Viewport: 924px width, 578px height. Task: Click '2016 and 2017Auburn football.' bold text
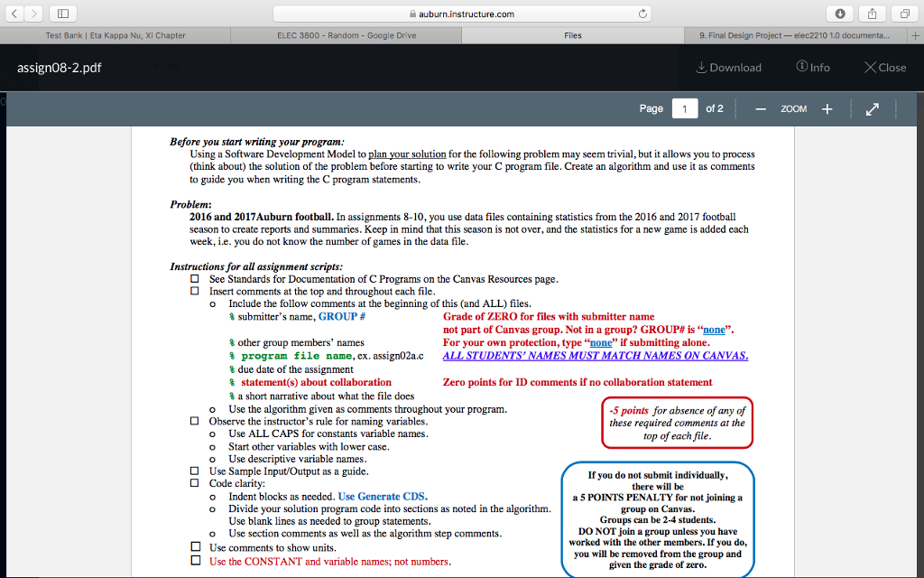262,217
